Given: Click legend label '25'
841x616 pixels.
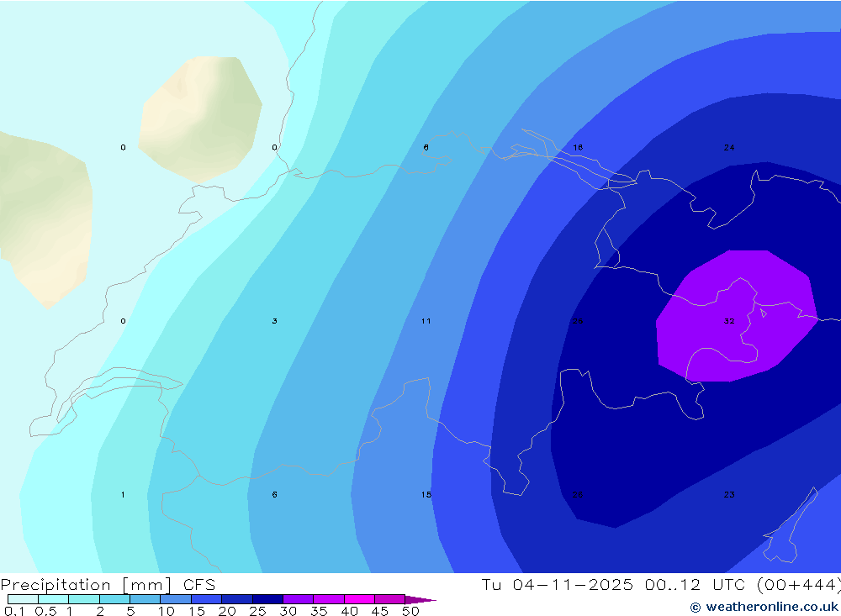Looking at the screenshot, I should coord(258,611).
